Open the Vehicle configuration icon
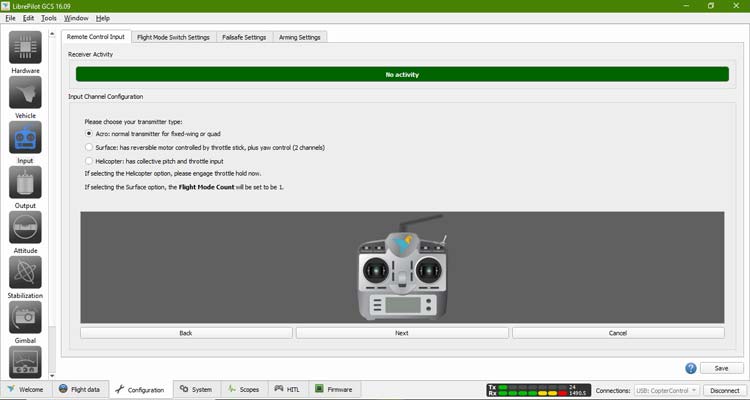 [x=25, y=92]
